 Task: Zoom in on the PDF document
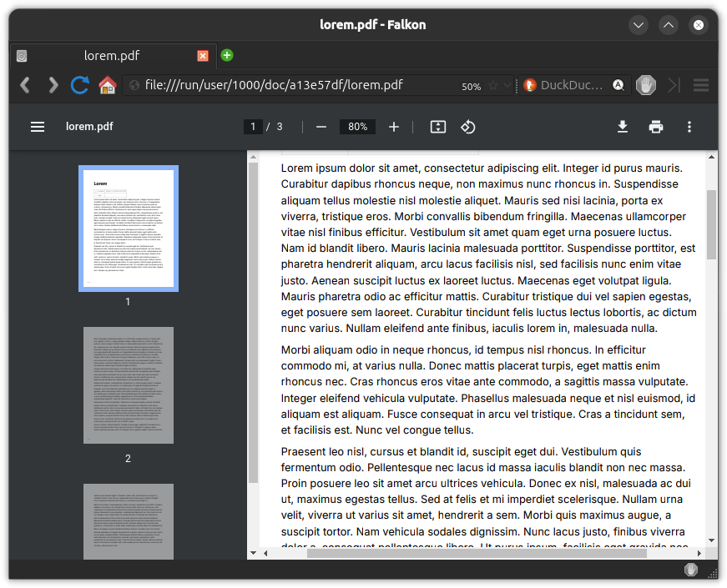[x=394, y=127]
